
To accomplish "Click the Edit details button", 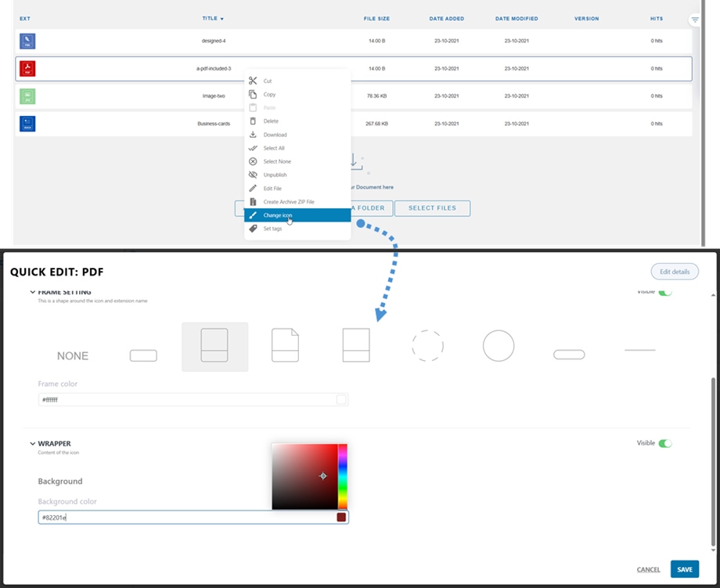I will pyautogui.click(x=675, y=272).
